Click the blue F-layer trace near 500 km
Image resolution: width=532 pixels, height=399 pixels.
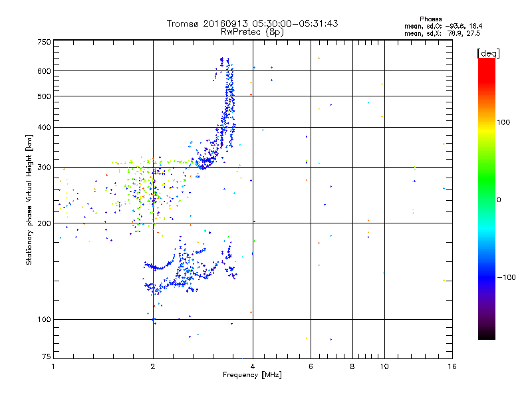point(229,96)
